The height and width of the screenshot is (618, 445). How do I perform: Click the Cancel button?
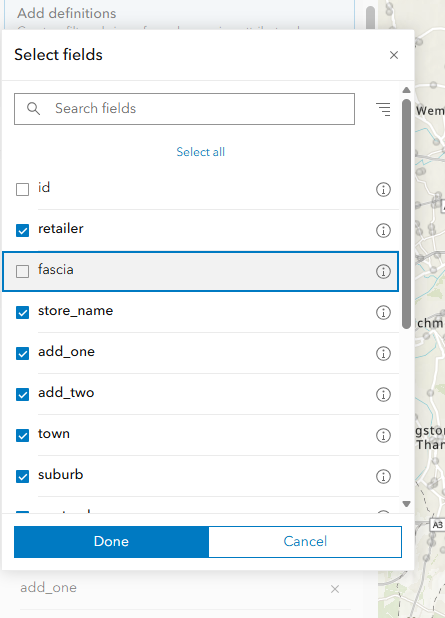point(305,542)
